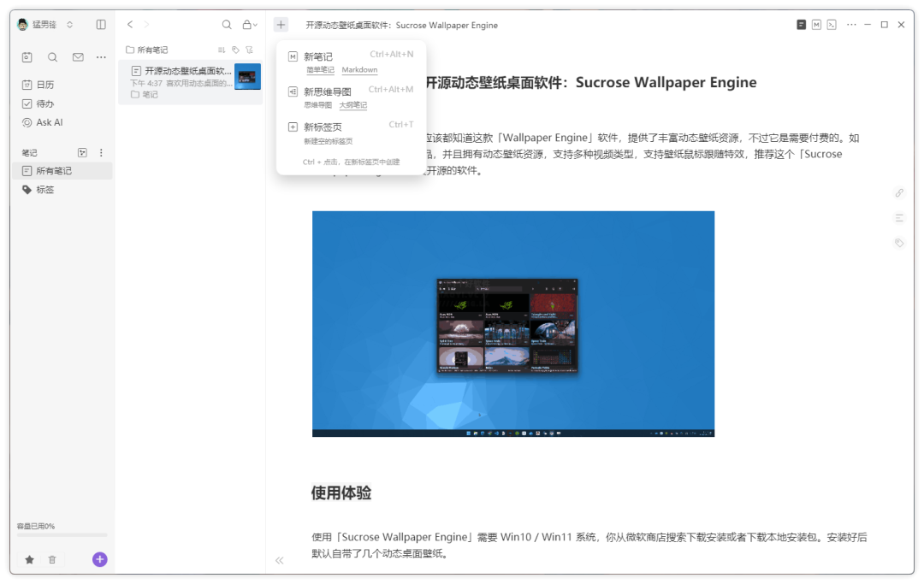The image size is (924, 584).
Task: Click the plus new tab button
Action: coord(281,25)
